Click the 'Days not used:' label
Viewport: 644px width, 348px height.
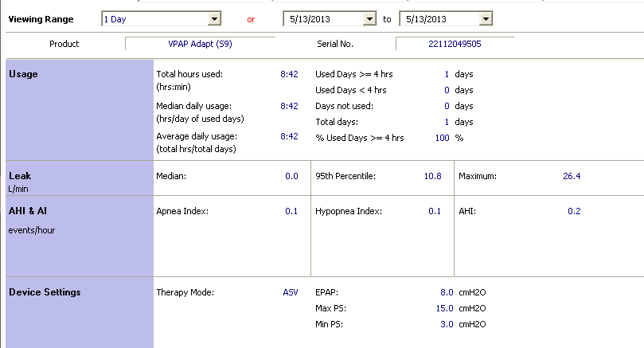pyautogui.click(x=344, y=106)
